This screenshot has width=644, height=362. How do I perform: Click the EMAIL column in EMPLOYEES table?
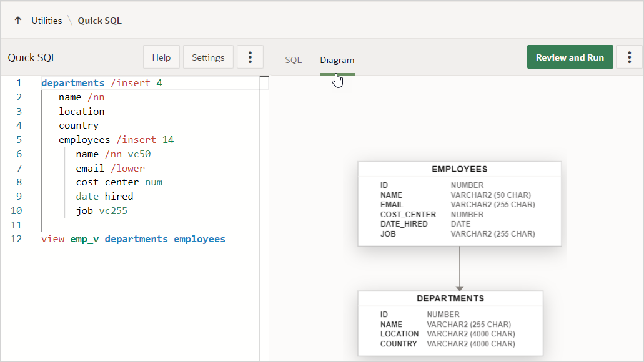tap(392, 205)
